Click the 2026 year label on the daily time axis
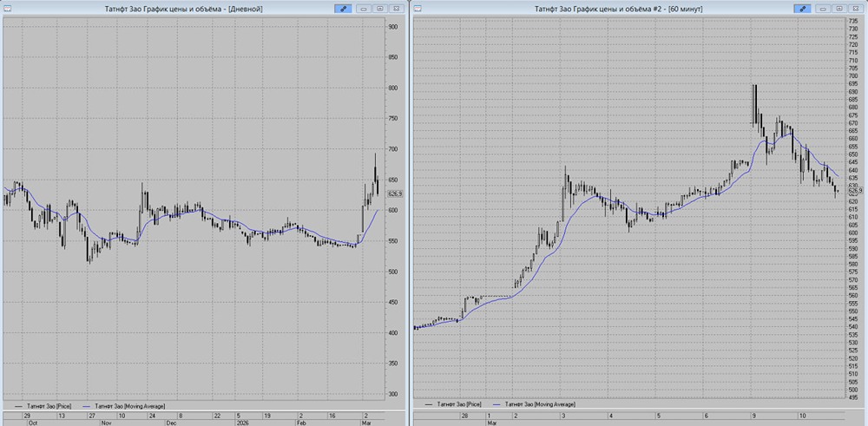 coord(241,423)
